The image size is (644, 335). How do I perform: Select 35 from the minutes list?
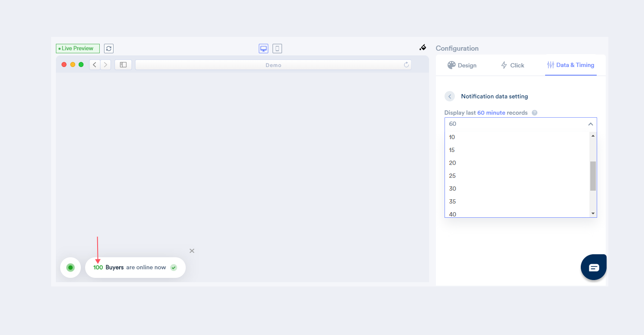518,201
